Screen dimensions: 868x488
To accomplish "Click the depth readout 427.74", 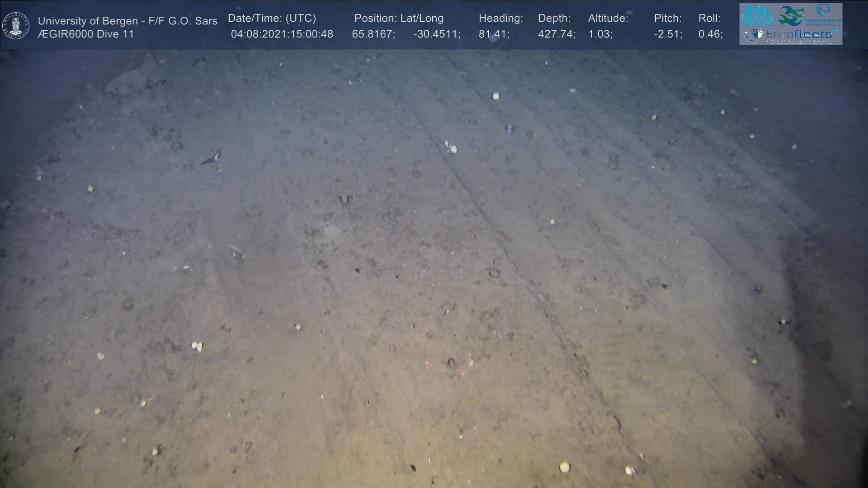I will (556, 34).
